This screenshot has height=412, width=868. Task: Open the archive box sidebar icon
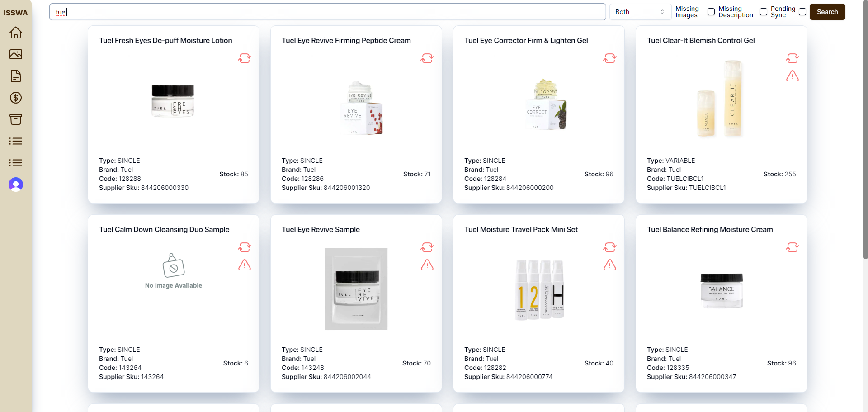(x=16, y=119)
